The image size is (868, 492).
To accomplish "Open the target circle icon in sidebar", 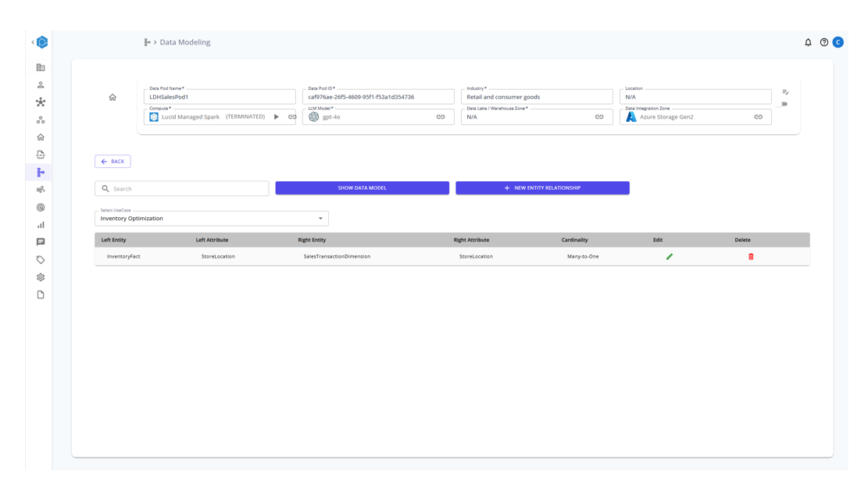I will click(41, 208).
